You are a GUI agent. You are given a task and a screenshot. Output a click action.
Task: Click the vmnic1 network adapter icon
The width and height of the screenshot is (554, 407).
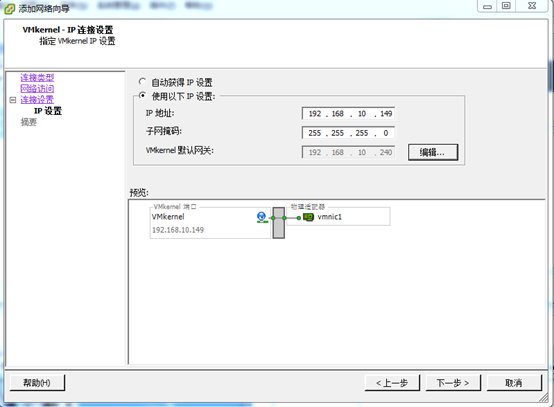coord(308,217)
